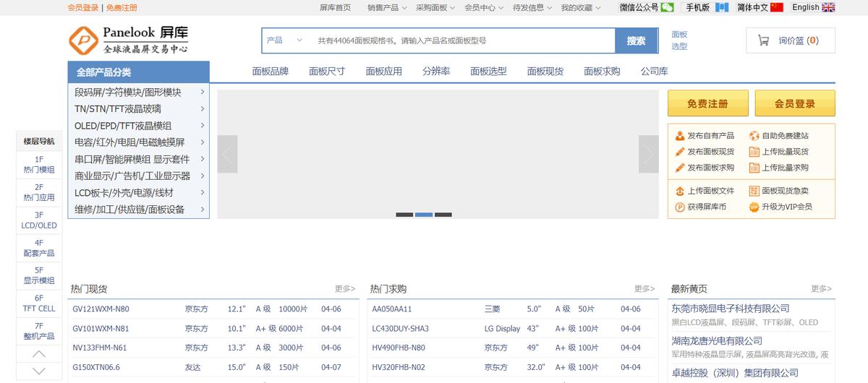Viewport: 868px width, 383px height.
Task: Switch to Simplified Chinese flag
Action: [x=777, y=7]
